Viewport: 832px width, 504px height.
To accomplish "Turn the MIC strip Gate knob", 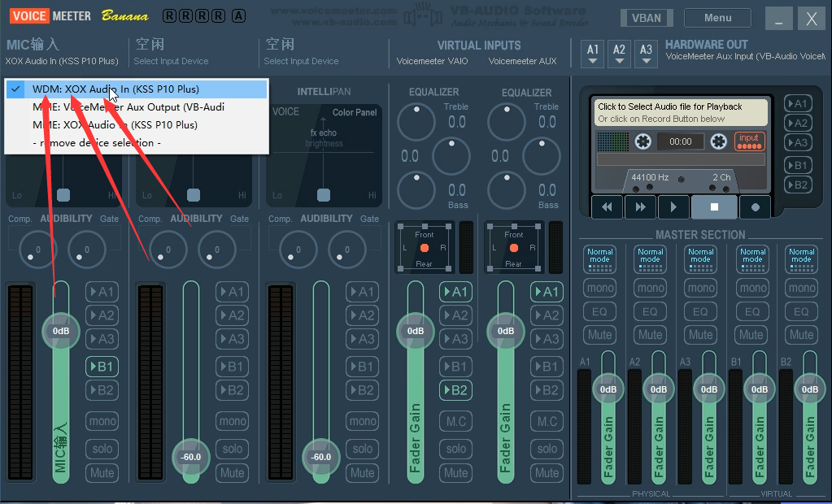I will 87,250.
